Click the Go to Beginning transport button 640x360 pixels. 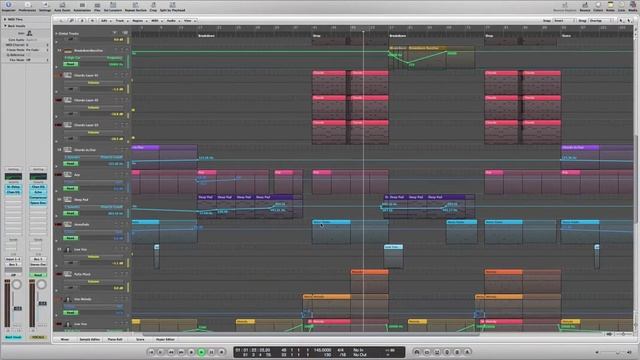(151, 352)
